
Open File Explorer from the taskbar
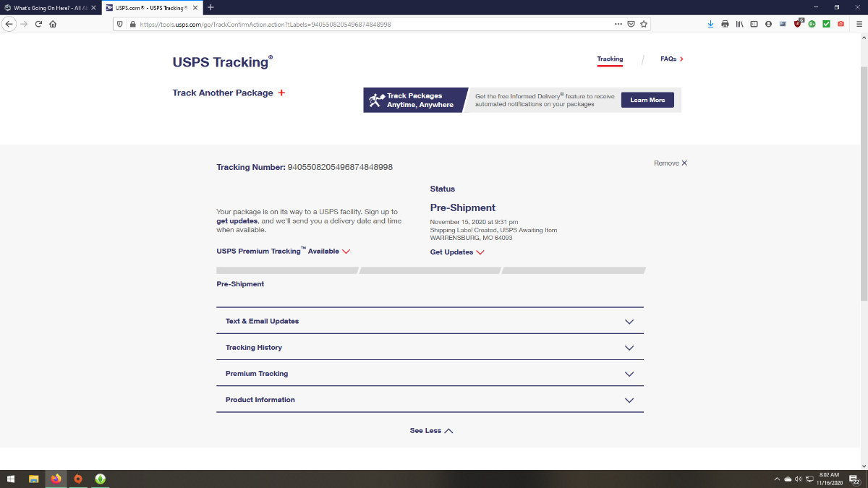pos(33,479)
